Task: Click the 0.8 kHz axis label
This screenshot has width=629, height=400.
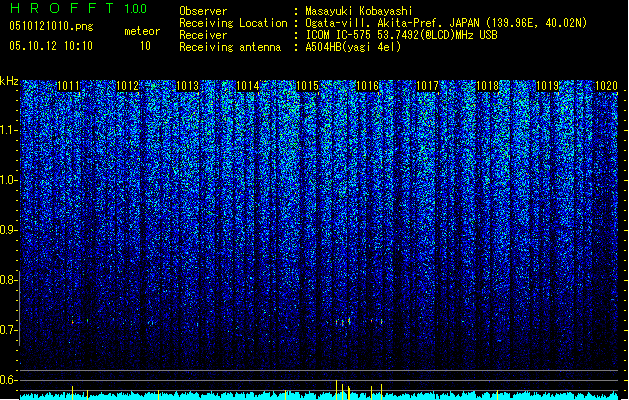Action: (x=8, y=280)
